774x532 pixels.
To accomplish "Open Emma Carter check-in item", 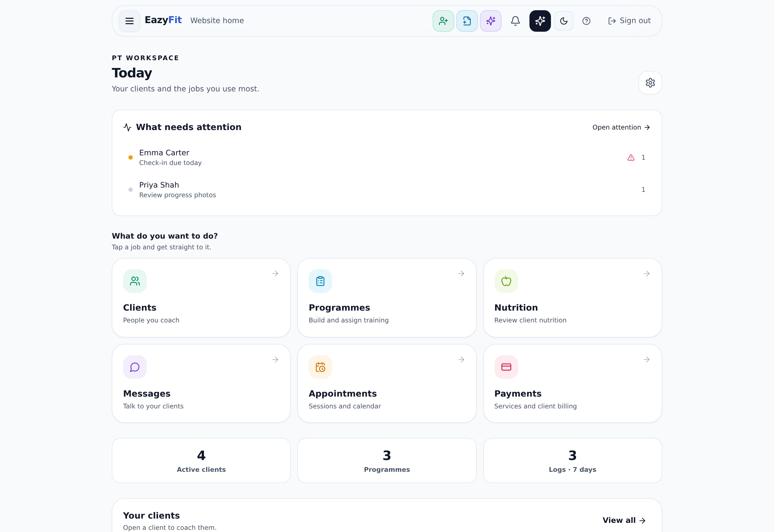I will tap(387, 157).
